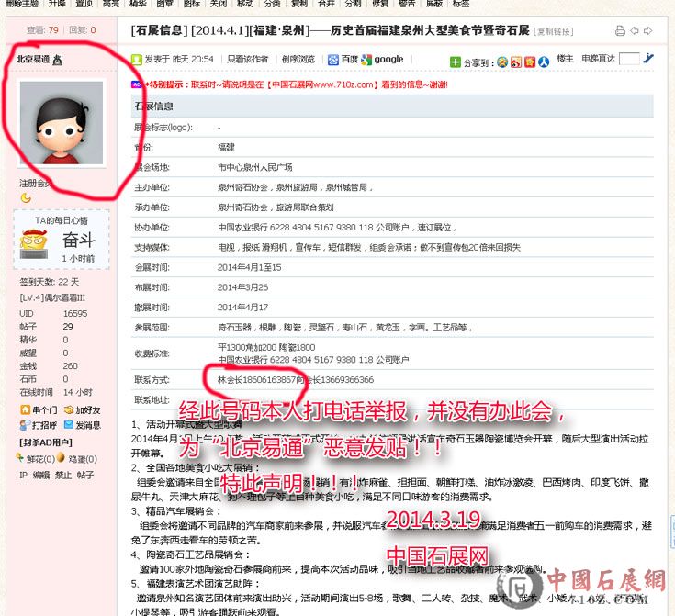Screen dimensions: 675x616
Task: Click the print icon beside the thread title
Action: click(620, 31)
